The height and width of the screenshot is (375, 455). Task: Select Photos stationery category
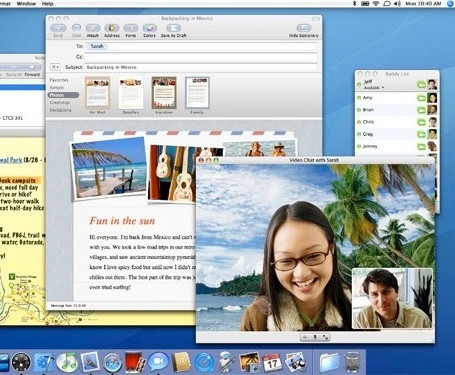tap(63, 95)
